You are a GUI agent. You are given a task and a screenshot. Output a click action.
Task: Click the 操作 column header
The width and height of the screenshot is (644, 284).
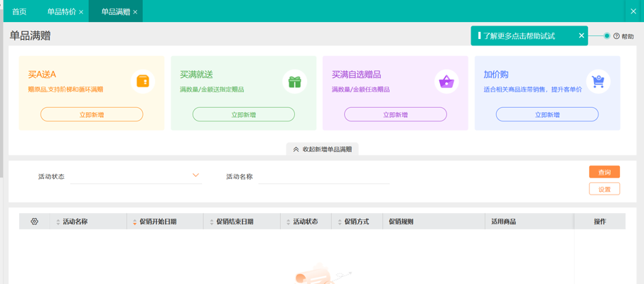600,222
